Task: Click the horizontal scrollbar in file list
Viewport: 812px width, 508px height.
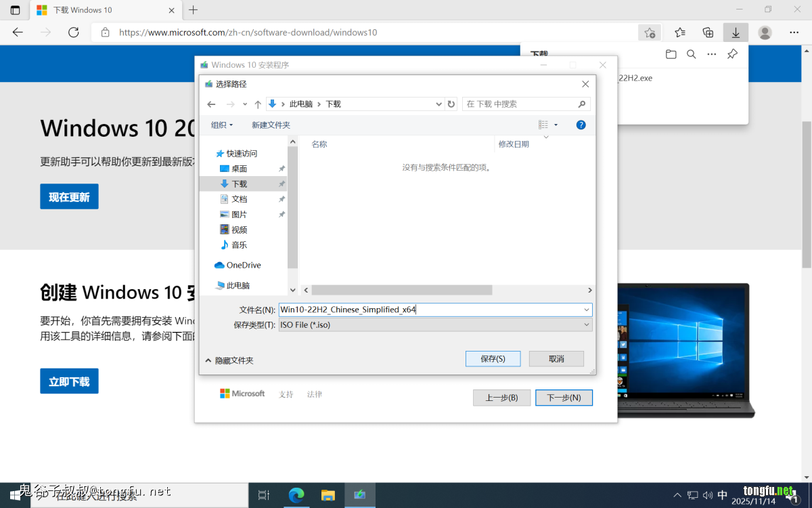Action: [x=402, y=290]
